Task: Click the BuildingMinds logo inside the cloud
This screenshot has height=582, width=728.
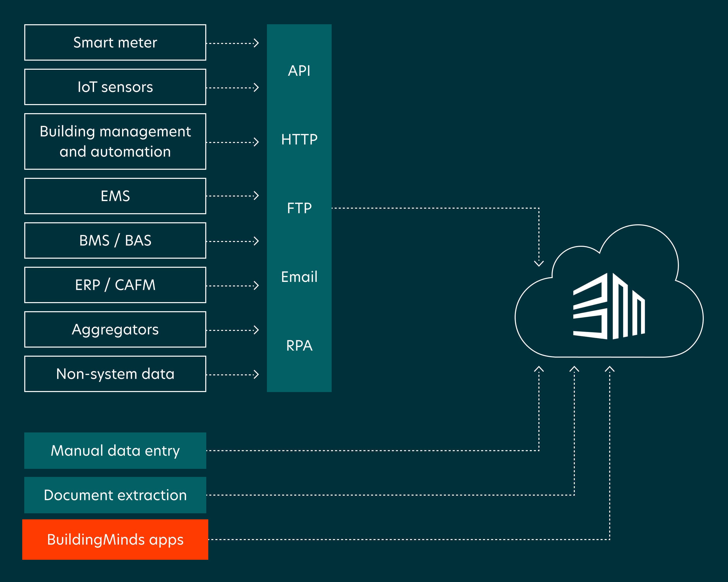Action: point(609,306)
